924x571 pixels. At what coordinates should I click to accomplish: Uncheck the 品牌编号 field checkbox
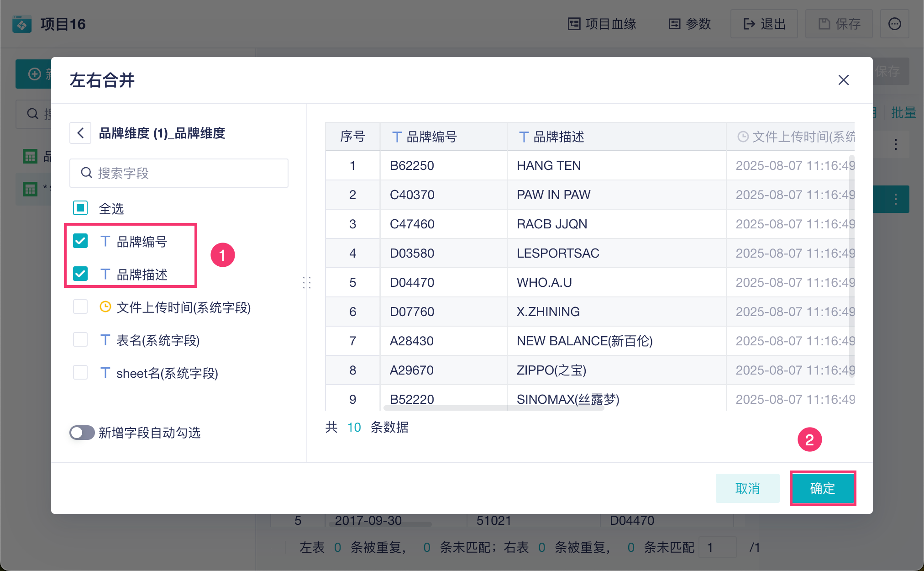(80, 241)
